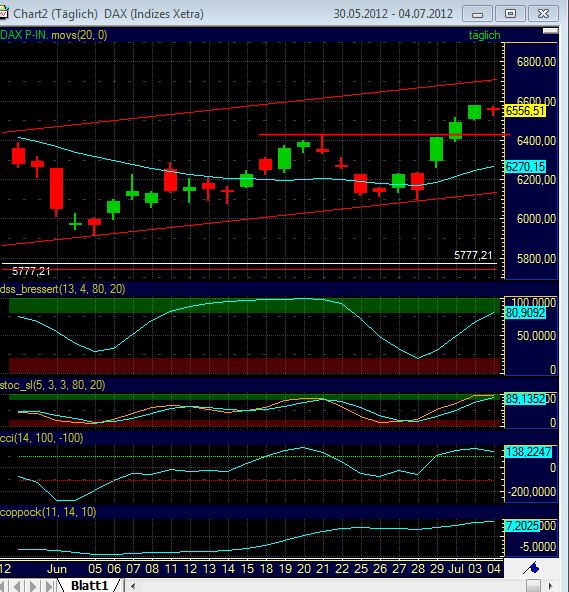Select the 'stoc_sl(5, 3, 3, 80, 20)' indicator title
This screenshot has width=569, height=592.
click(x=52, y=385)
